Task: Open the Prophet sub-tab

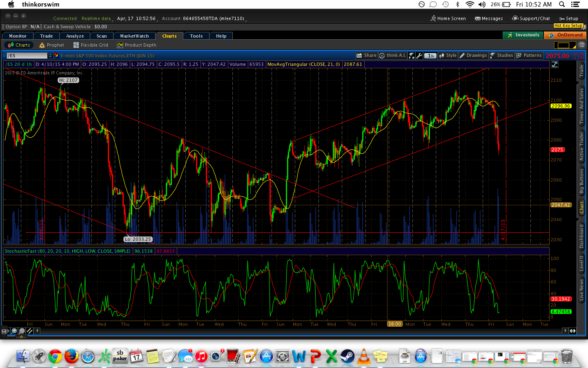Action: coord(51,45)
